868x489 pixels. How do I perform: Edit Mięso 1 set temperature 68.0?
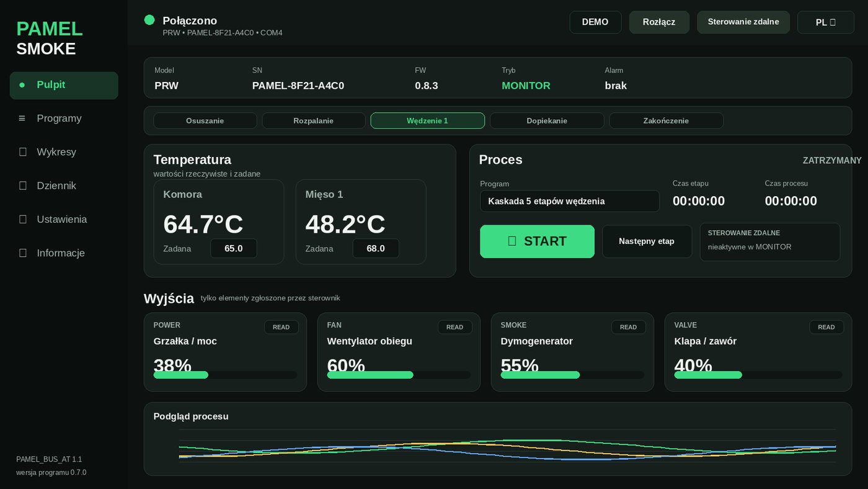click(x=376, y=248)
